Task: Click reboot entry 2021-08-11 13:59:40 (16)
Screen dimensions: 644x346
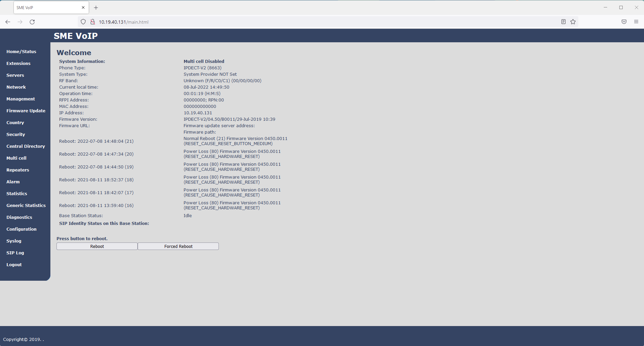Action: click(x=96, y=206)
